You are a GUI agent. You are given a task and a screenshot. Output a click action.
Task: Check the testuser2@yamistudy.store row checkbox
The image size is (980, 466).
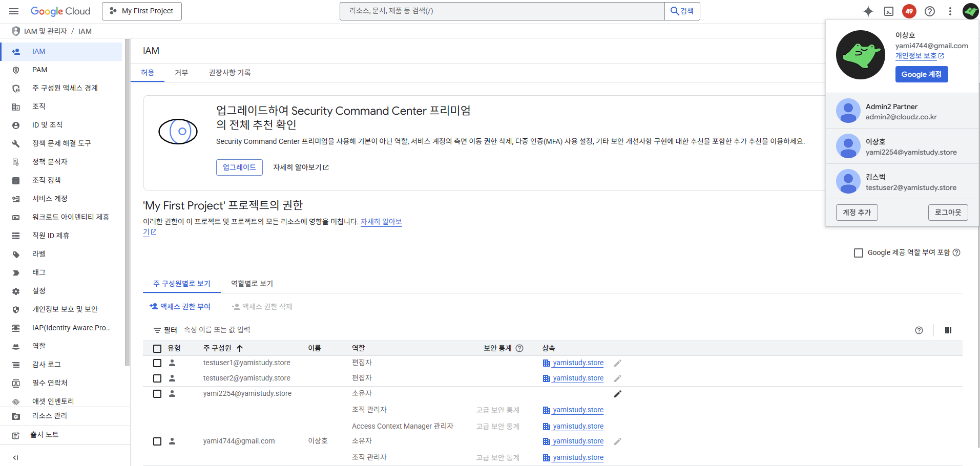157,378
